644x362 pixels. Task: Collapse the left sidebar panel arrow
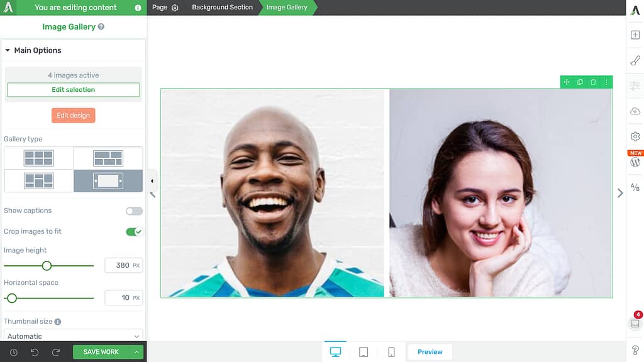[152, 181]
